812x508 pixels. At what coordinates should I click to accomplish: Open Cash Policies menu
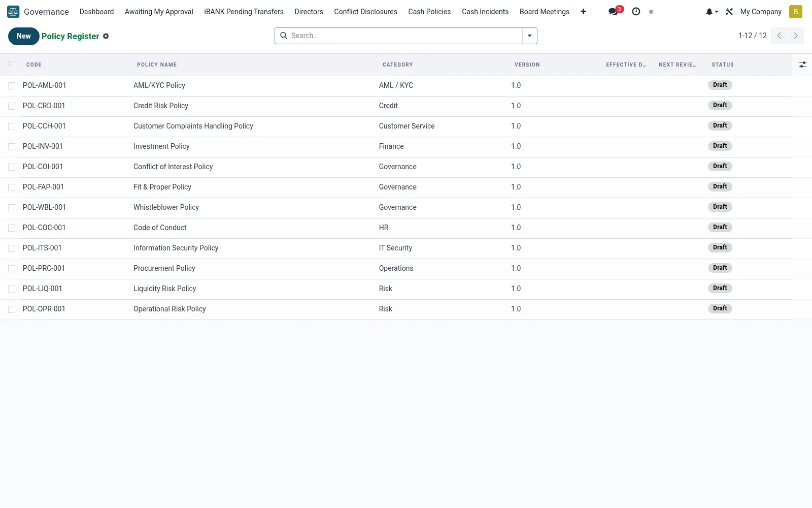[429, 12]
